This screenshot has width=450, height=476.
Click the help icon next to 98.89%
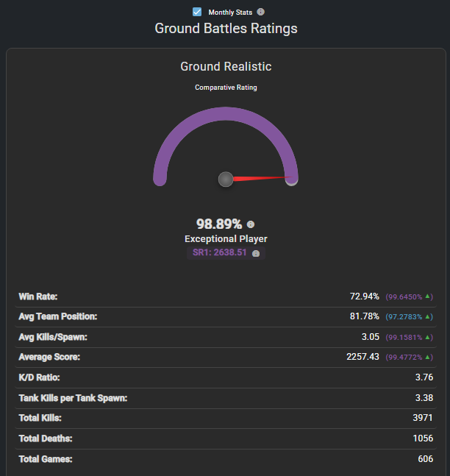[x=251, y=224]
